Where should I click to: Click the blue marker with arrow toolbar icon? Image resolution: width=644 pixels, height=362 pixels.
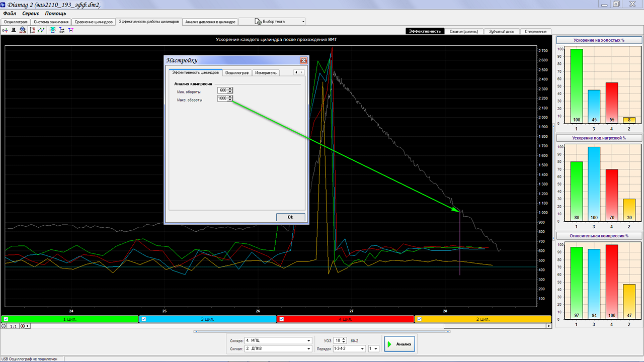coord(61,30)
